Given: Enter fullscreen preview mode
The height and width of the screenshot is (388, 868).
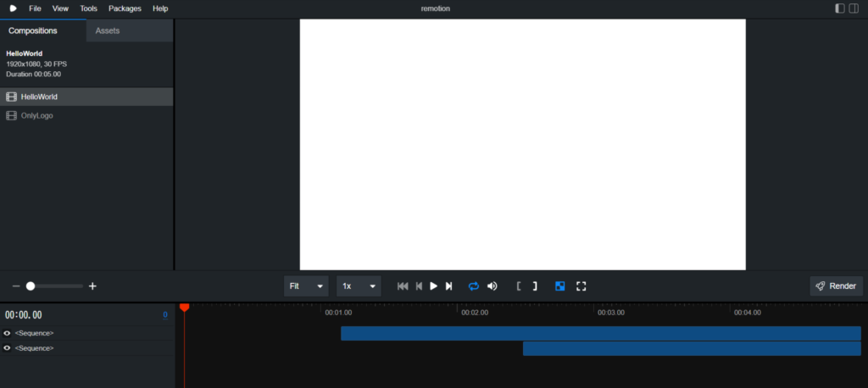Looking at the screenshot, I should point(581,286).
